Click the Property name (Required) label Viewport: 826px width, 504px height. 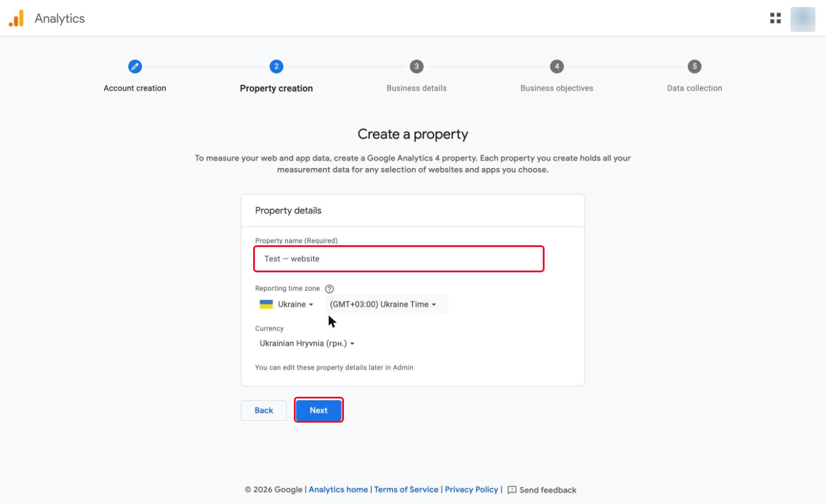(x=296, y=241)
